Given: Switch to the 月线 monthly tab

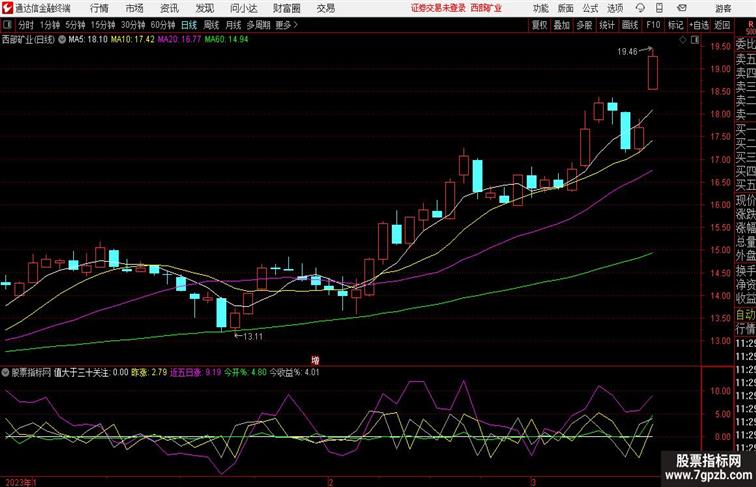Looking at the screenshot, I should pyautogui.click(x=233, y=25).
